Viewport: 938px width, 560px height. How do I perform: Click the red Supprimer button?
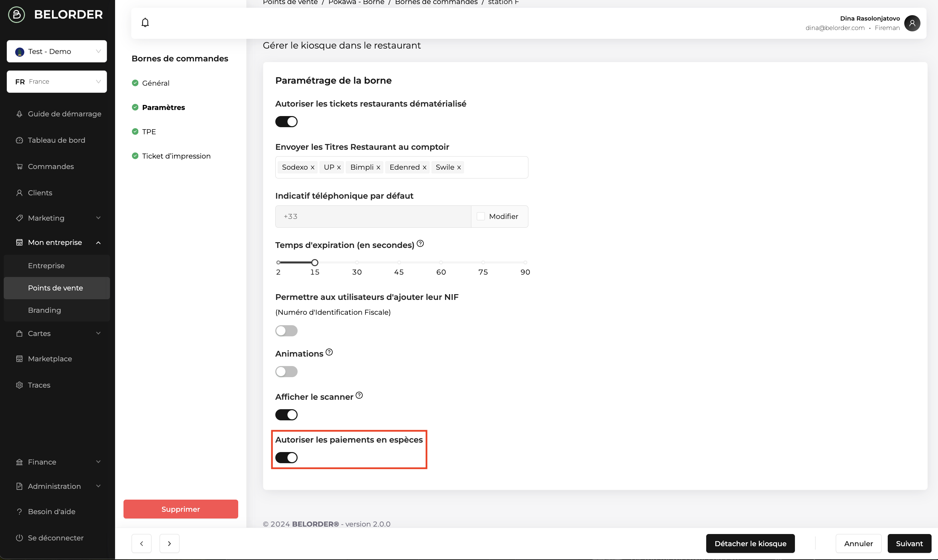(x=181, y=509)
